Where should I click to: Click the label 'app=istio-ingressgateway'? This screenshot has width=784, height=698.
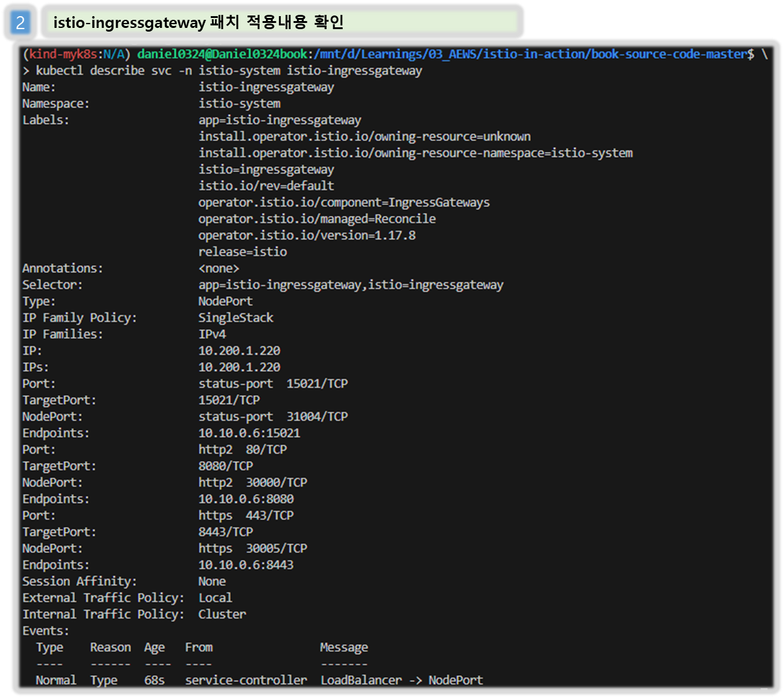[x=280, y=120]
